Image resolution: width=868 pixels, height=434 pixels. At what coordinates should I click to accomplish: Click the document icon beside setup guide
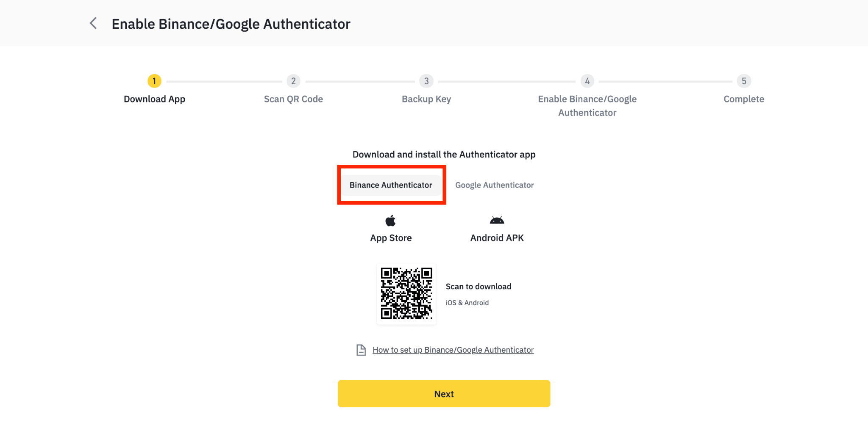[361, 350]
